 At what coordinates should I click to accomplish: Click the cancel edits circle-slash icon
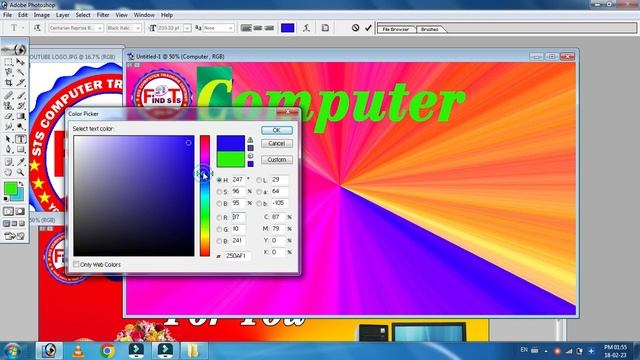point(356,28)
